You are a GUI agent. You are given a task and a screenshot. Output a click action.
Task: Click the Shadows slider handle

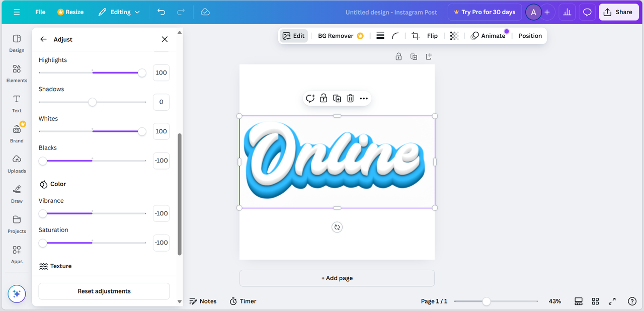(x=92, y=102)
